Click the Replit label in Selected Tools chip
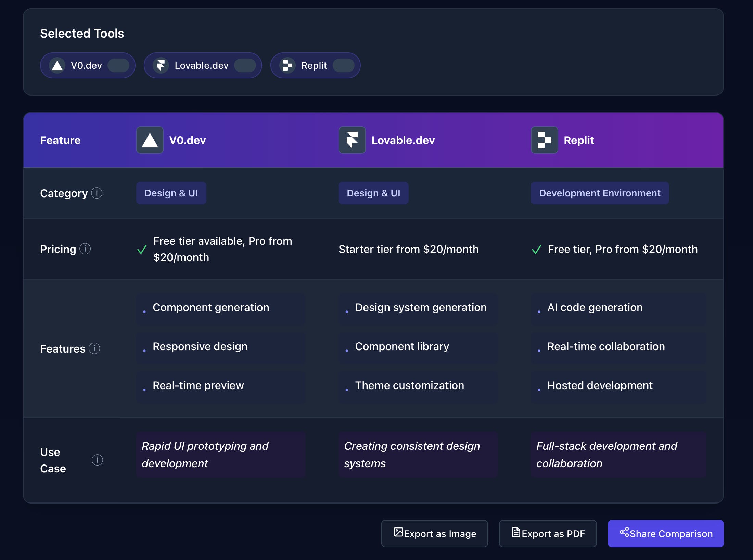 314,65
